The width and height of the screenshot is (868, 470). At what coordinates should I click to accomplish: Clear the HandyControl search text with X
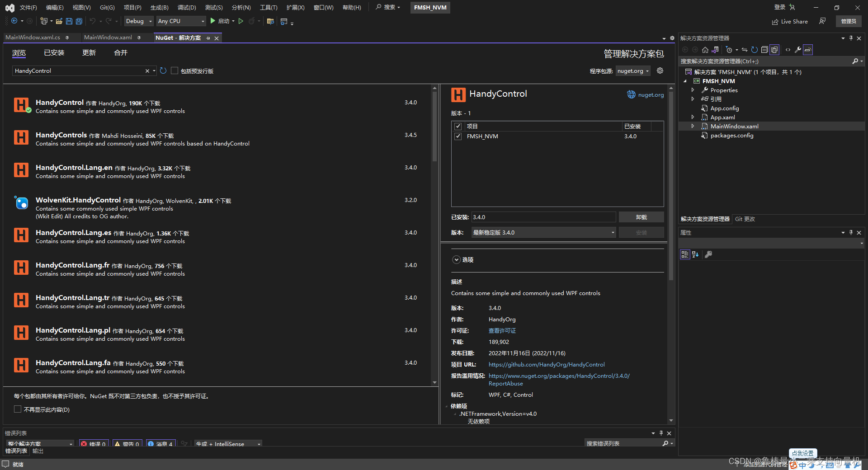(x=147, y=71)
